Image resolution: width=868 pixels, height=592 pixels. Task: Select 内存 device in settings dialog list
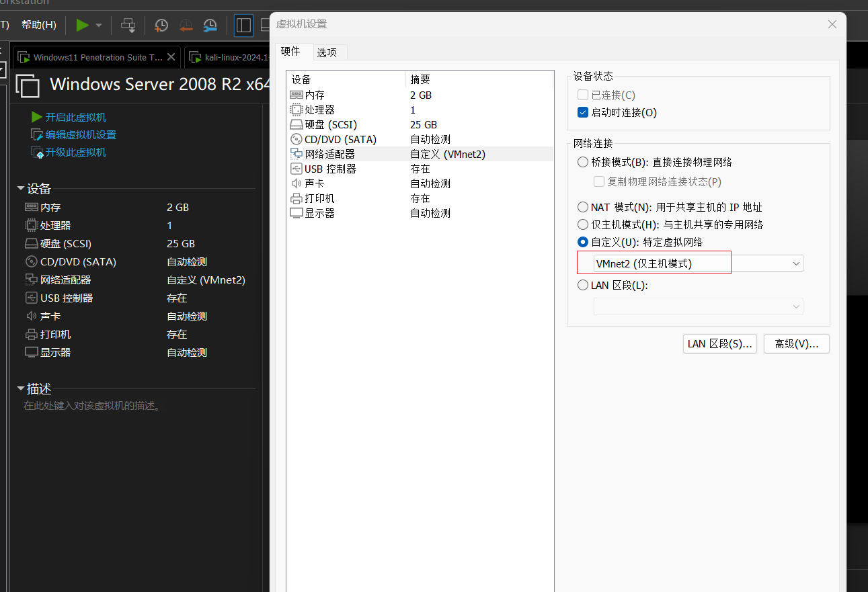pyautogui.click(x=420, y=95)
